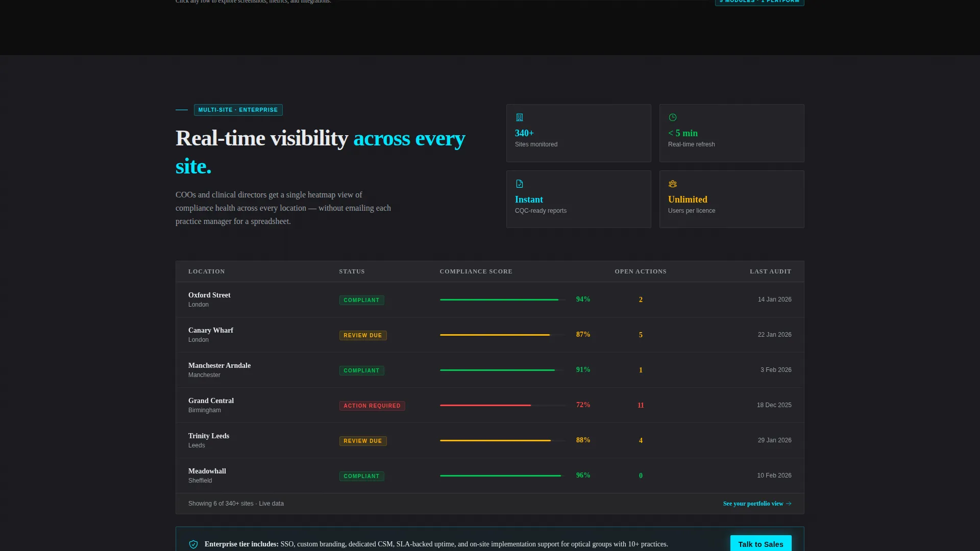Viewport: 980px width, 551px height.
Task: Click the building icon in Sites monitored card
Action: 519,117
